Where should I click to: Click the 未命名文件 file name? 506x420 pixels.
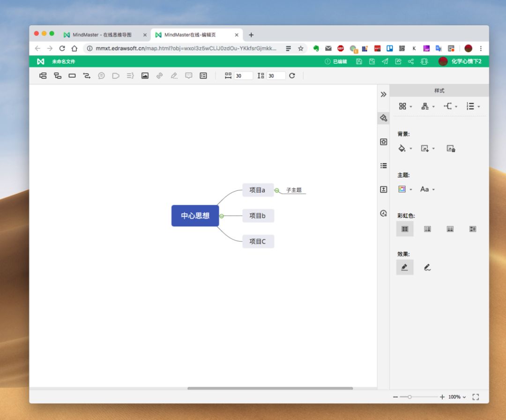[x=64, y=61]
